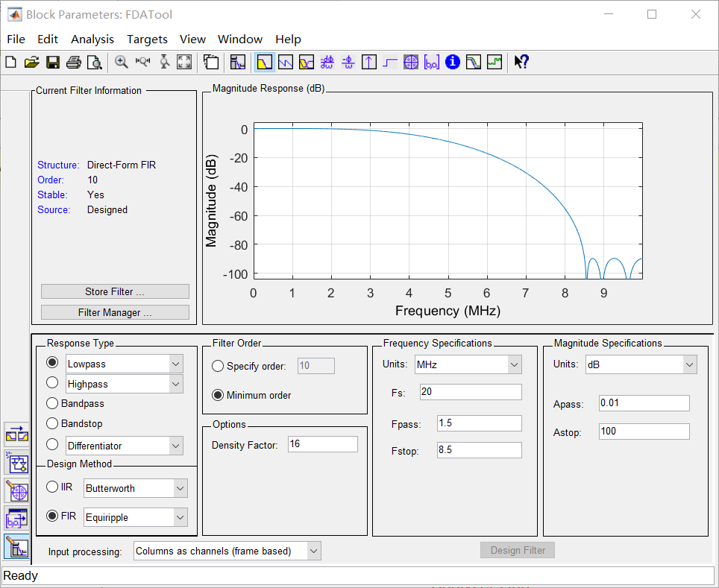719x588 pixels.
Task: Choose the IIR design method
Action: click(52, 487)
